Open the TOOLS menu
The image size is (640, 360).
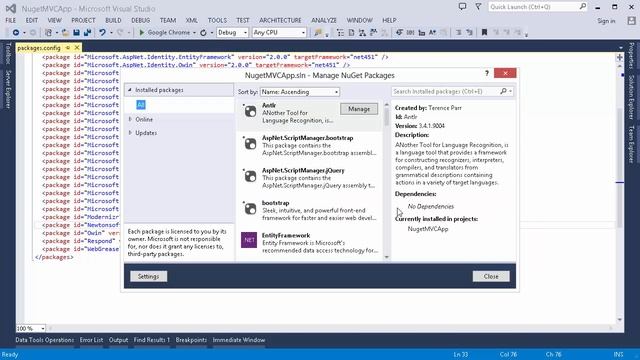pyautogui.click(x=217, y=20)
